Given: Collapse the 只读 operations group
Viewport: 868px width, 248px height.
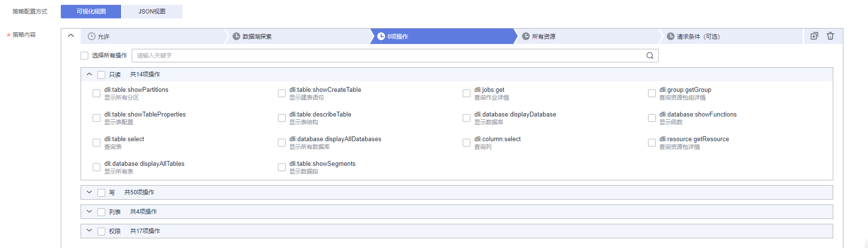Looking at the screenshot, I should point(89,74).
